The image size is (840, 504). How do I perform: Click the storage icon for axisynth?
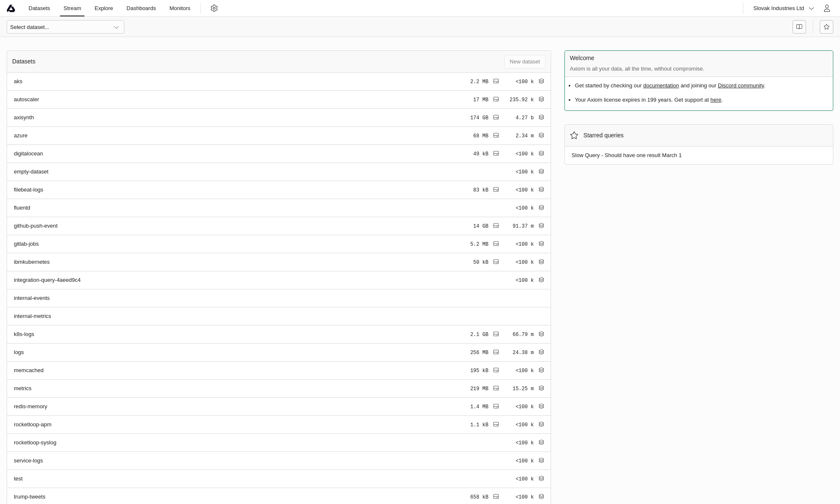(496, 118)
